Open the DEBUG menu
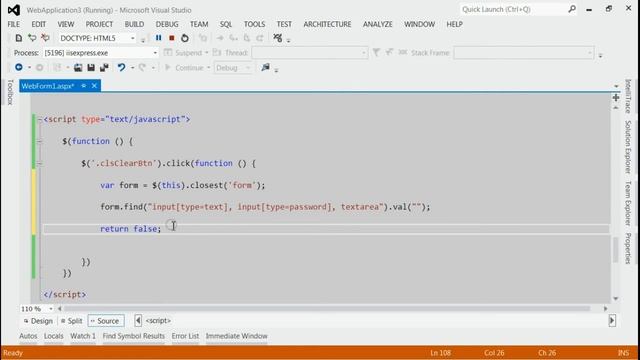Screen dimensions: 640x360 click(x=167, y=24)
